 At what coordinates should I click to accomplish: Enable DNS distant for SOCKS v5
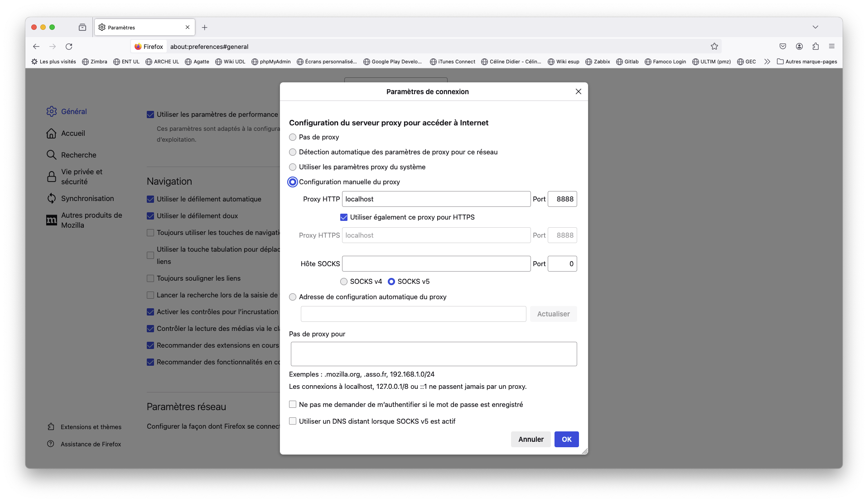[293, 421]
